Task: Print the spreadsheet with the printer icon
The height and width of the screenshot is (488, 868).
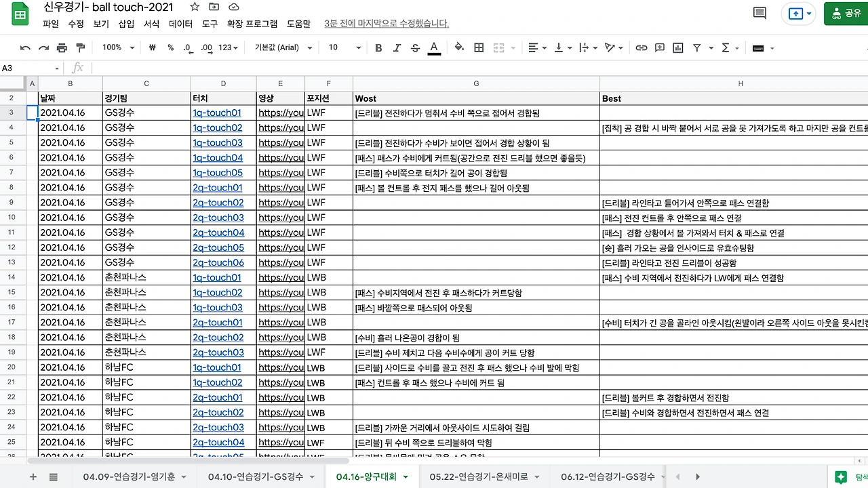Action: click(x=62, y=48)
